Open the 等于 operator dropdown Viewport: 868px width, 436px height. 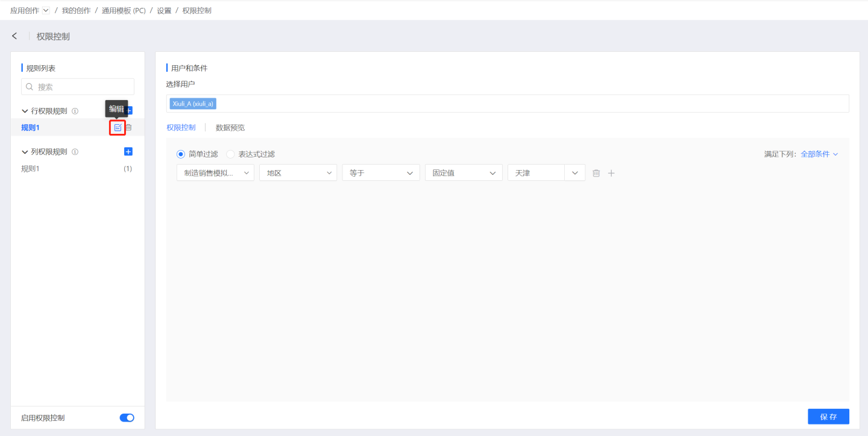(x=380, y=173)
